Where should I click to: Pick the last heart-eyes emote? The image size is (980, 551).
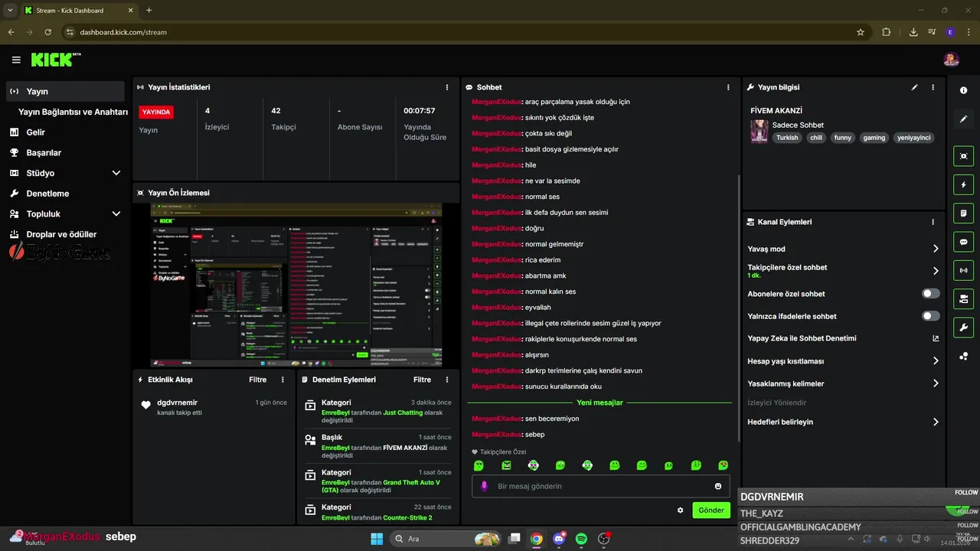point(723,465)
